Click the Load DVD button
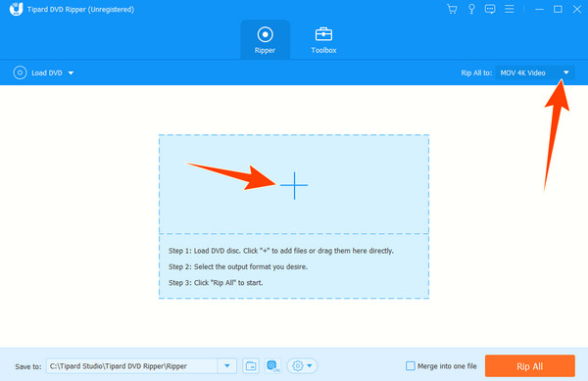Screen dimensions: 588x381 click(x=43, y=72)
